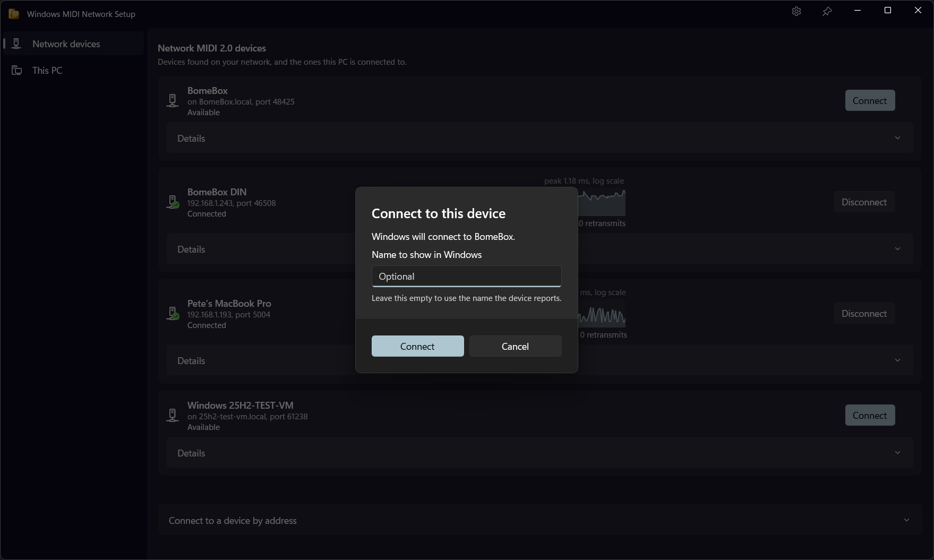Click the 0 retransmits label for BomeBox DIN
Image resolution: width=934 pixels, height=560 pixels.
point(602,223)
